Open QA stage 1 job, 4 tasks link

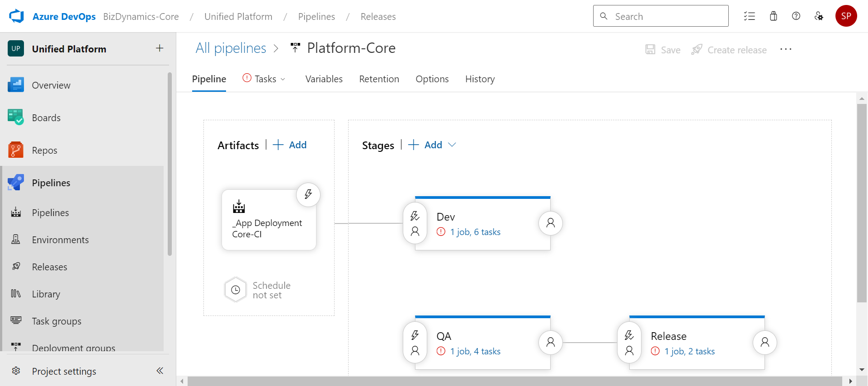475,351
